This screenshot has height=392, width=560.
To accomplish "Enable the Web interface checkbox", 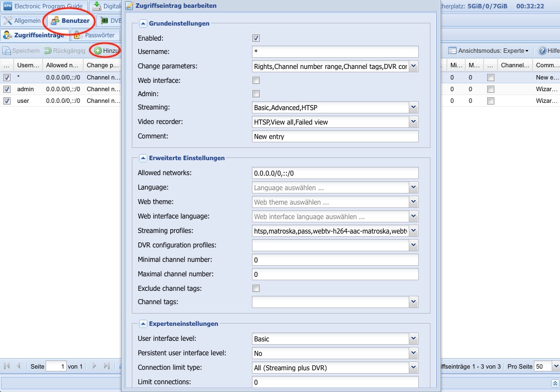I will pos(256,80).
